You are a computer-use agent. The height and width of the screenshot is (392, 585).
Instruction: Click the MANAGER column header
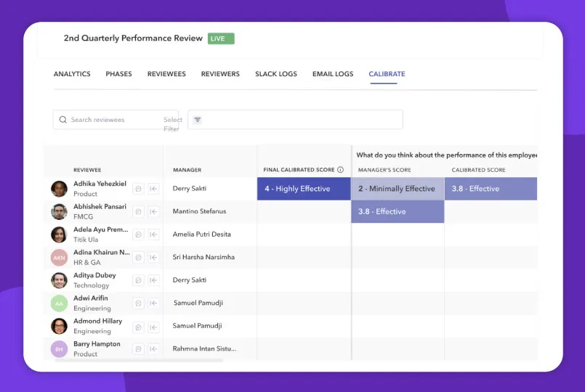[187, 170]
